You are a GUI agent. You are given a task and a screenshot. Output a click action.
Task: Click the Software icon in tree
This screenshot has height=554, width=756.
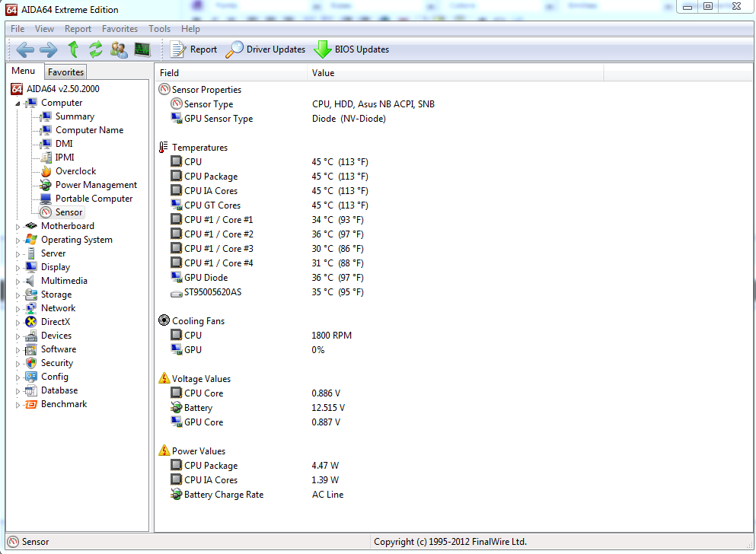[x=31, y=349]
